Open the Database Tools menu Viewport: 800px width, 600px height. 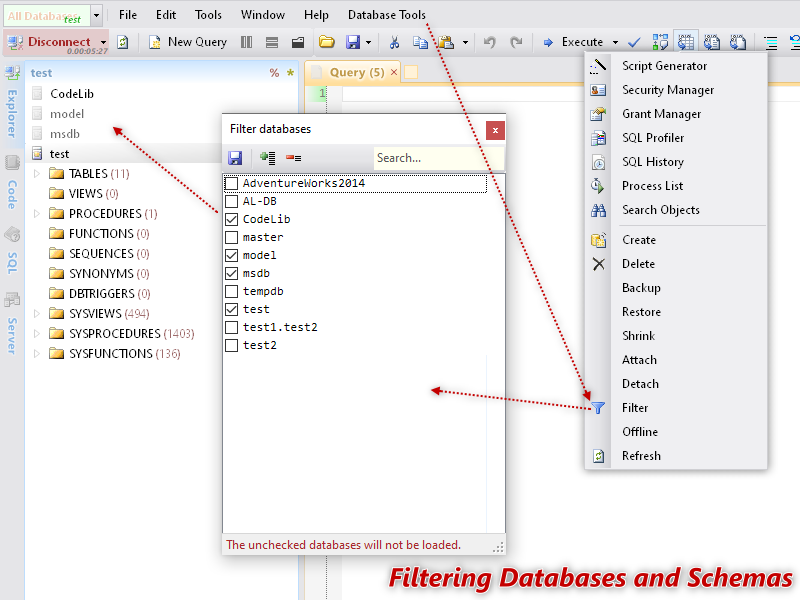pyautogui.click(x=387, y=15)
